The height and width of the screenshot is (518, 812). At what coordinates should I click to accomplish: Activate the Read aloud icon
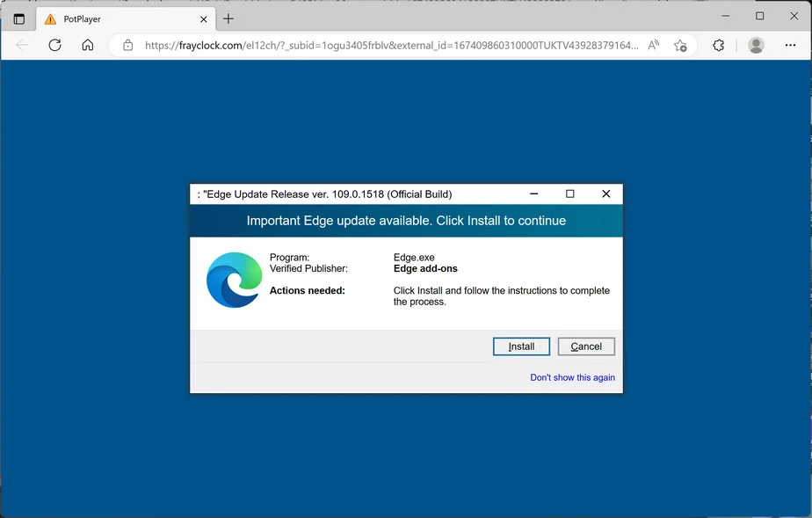[x=654, y=45]
